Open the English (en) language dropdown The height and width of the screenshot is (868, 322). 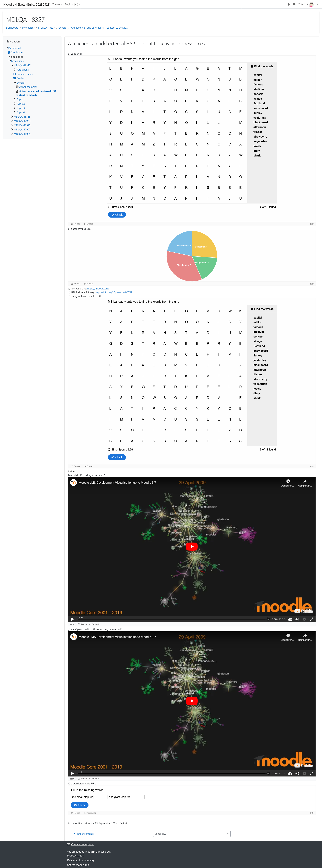[x=72, y=4]
